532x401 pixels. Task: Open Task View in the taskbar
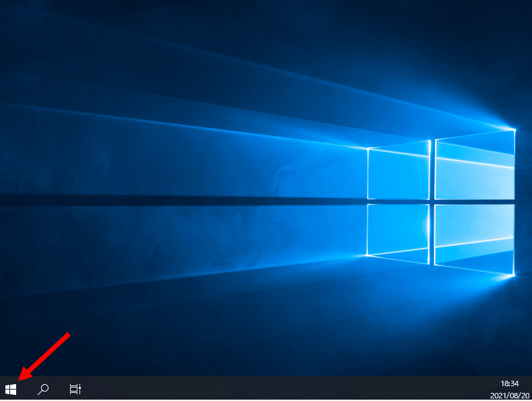(x=75, y=389)
